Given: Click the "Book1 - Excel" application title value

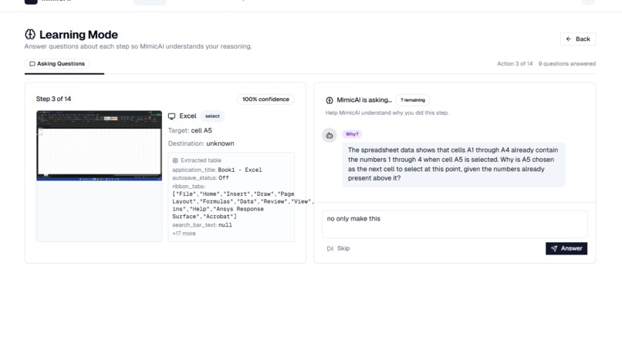Looking at the screenshot, I should (x=240, y=170).
